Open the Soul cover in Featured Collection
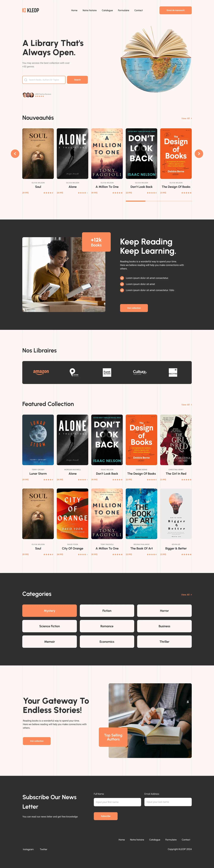Viewport: 214px width, 868px height. [x=38, y=514]
